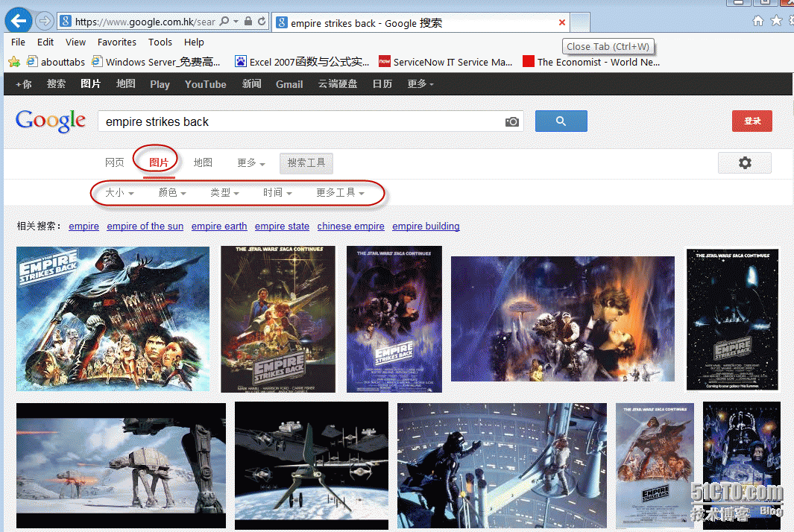The image size is (794, 532).
Task: Open the File menu
Action: pyautogui.click(x=18, y=42)
